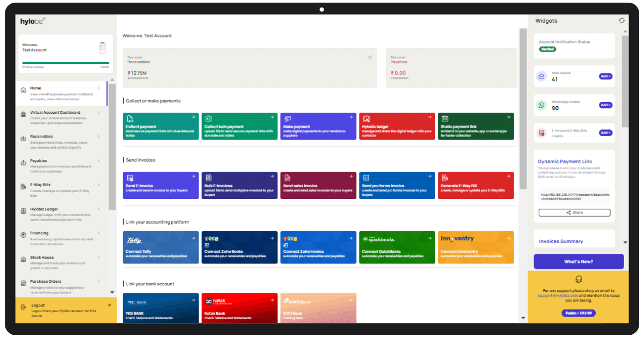Screen dimensions: 644x338
Task: Open What's New
Action: (579, 261)
